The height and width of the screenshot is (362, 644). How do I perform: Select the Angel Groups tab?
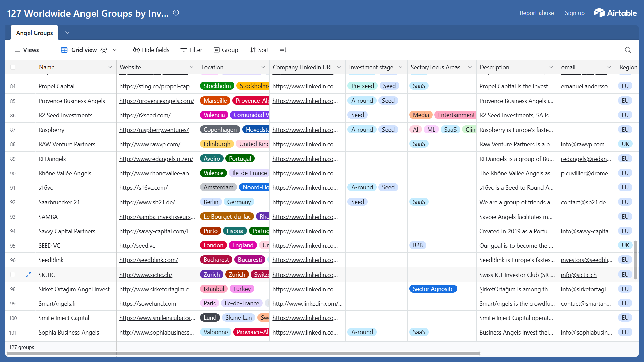coord(35,33)
